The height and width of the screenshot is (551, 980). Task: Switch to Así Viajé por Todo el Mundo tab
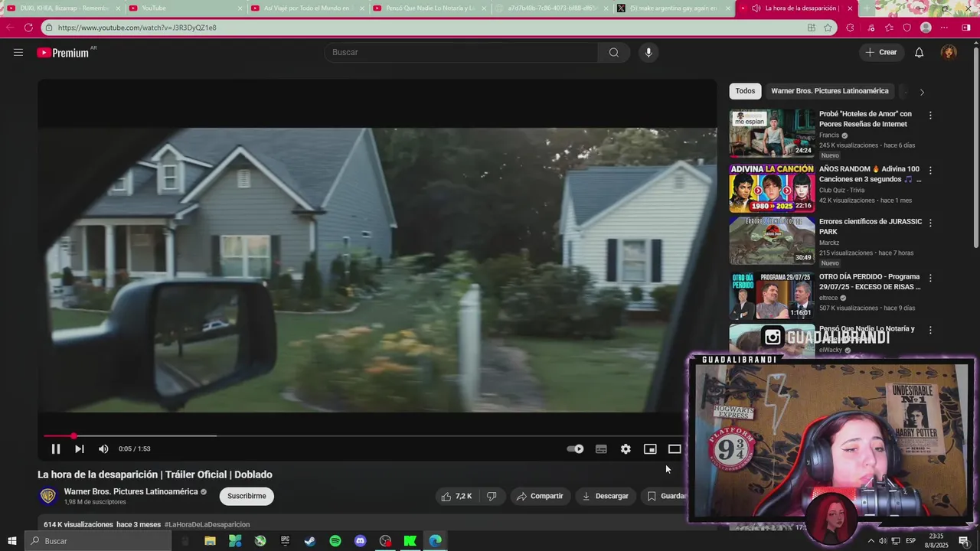coord(309,8)
